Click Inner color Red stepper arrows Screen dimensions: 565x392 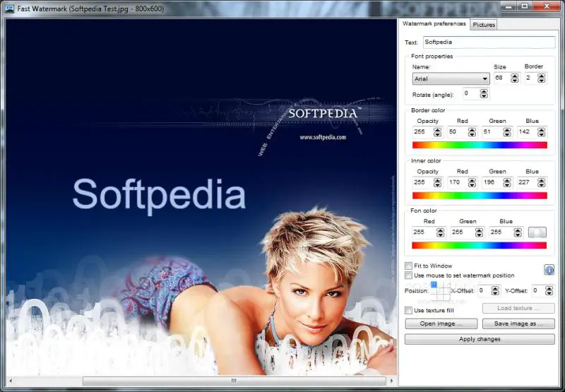(472, 183)
